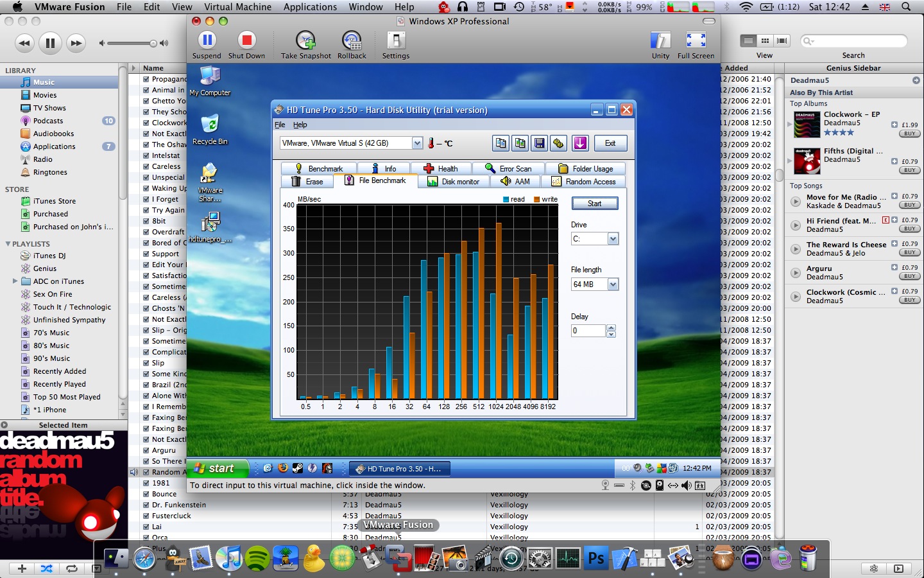The height and width of the screenshot is (578, 924).
Task: Uncheck the 8bit song checkbox
Action: (146, 221)
